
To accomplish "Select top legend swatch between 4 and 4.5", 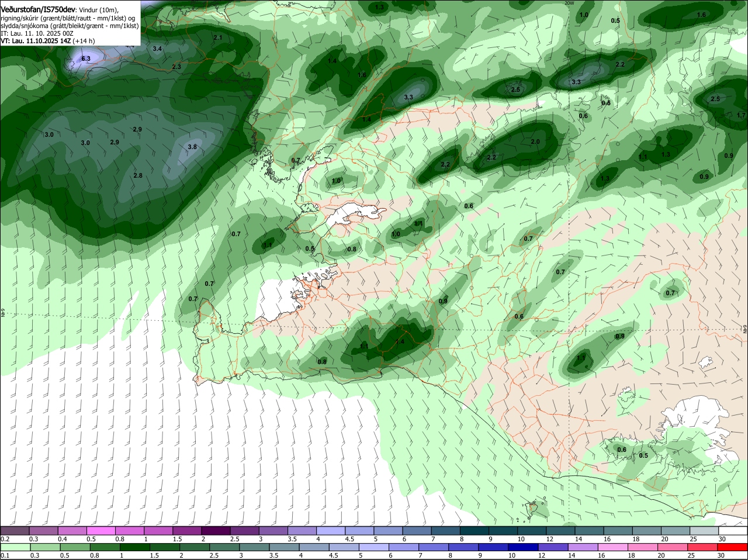I will coord(330,530).
